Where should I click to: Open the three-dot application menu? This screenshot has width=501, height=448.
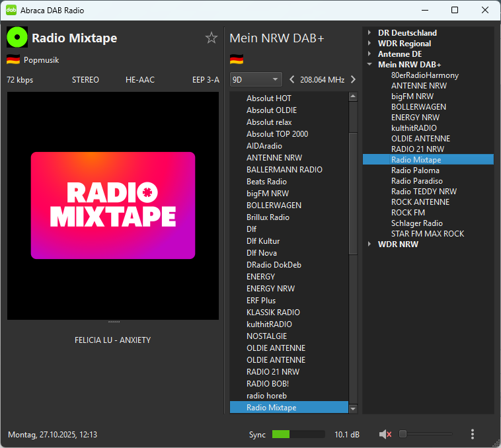click(472, 434)
